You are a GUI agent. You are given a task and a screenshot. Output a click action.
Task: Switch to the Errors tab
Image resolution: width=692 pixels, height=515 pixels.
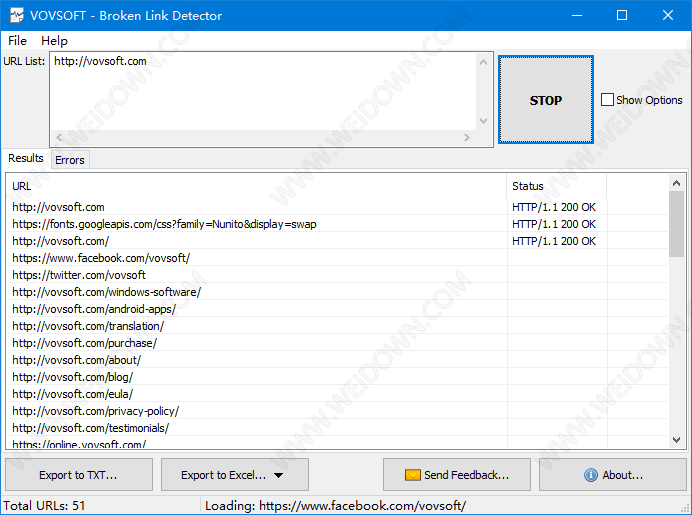coord(70,160)
